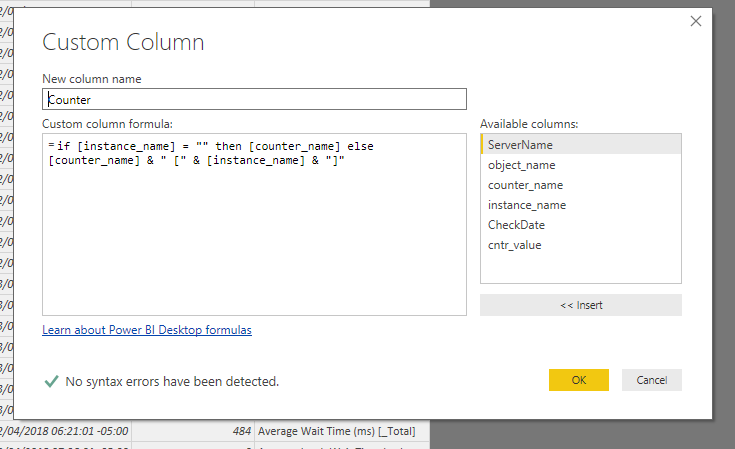Click the << Insert button
This screenshot has width=735, height=449.
point(581,305)
